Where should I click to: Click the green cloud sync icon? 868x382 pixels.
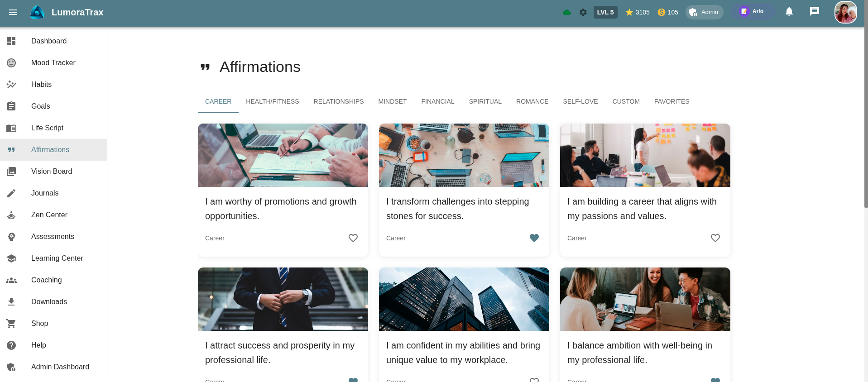[566, 12]
